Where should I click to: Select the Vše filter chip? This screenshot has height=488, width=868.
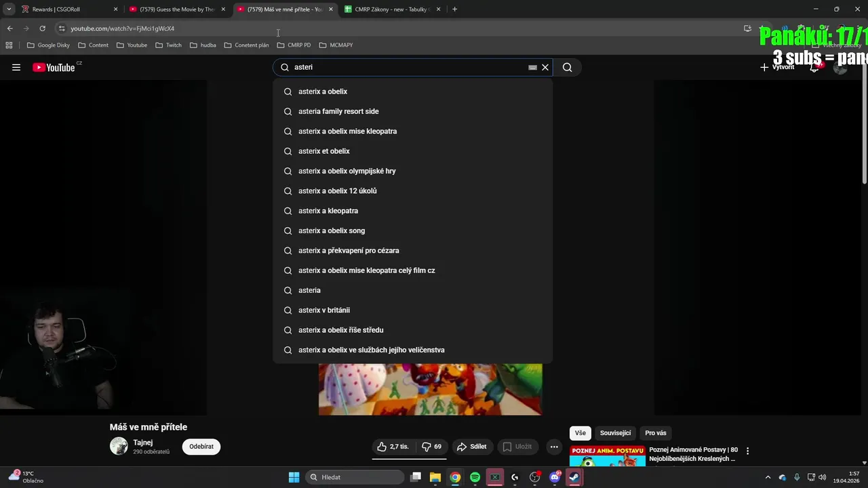(x=580, y=433)
